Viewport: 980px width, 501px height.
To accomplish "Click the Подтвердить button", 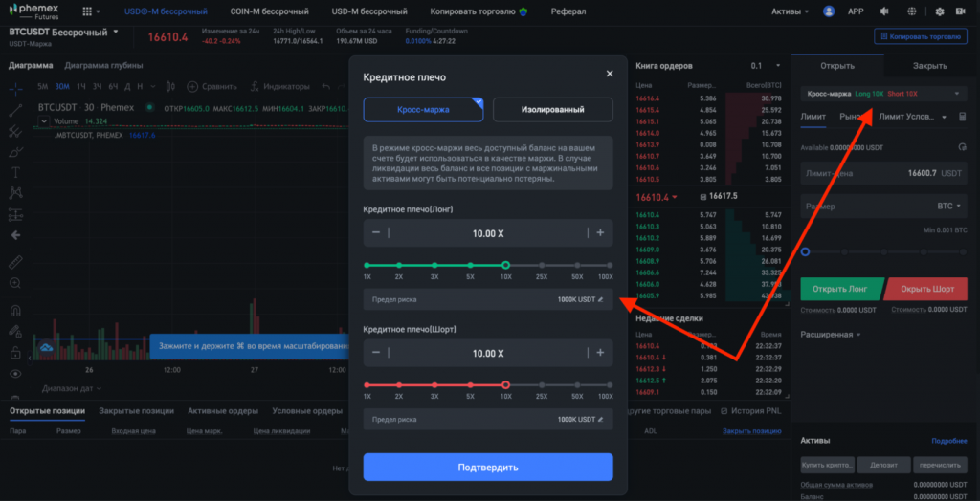I will point(487,467).
